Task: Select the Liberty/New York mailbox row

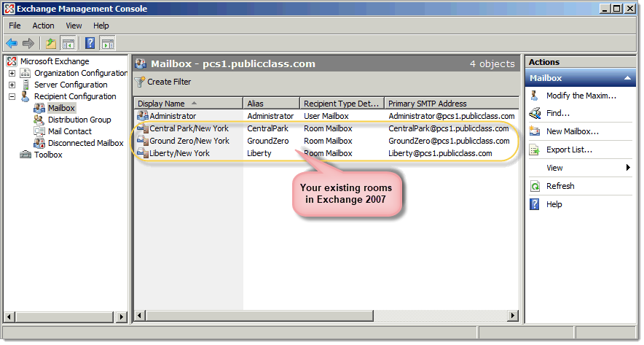Action: [326, 153]
